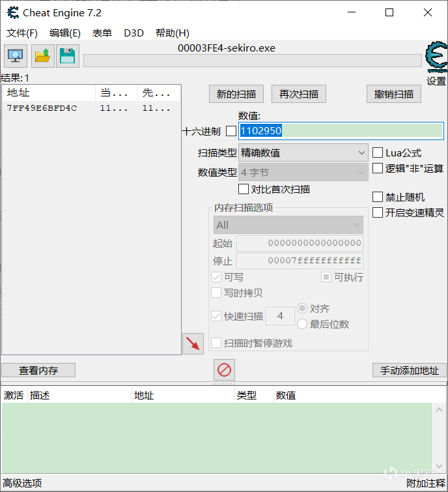Click the 再次扫描 button
This screenshot has height=492, width=448.
pos(299,94)
